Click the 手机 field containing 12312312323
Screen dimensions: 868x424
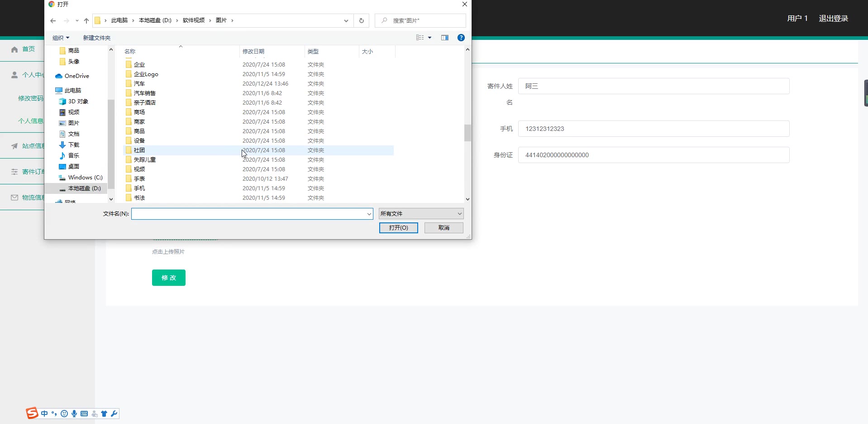tap(653, 129)
